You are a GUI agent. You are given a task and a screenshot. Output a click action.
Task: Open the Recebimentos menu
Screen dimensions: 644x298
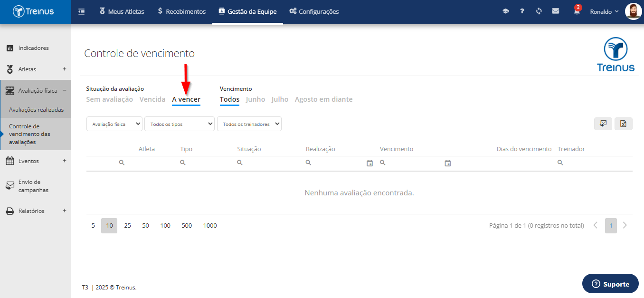pos(182,11)
